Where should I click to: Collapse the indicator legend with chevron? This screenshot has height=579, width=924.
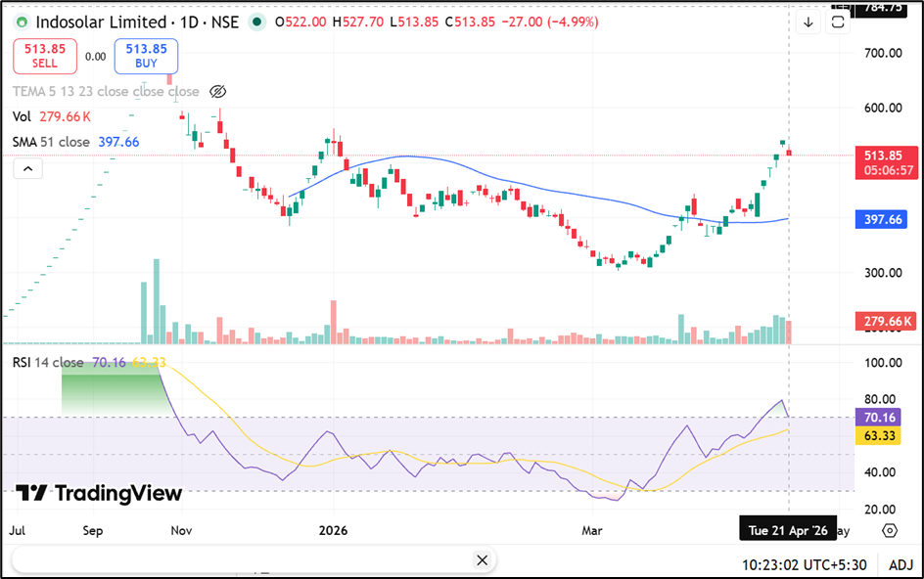coord(27,169)
